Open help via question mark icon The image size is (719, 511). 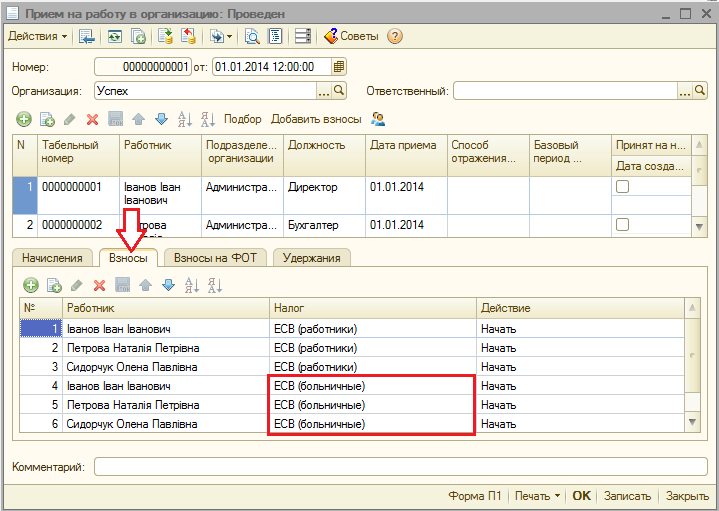tap(395, 36)
